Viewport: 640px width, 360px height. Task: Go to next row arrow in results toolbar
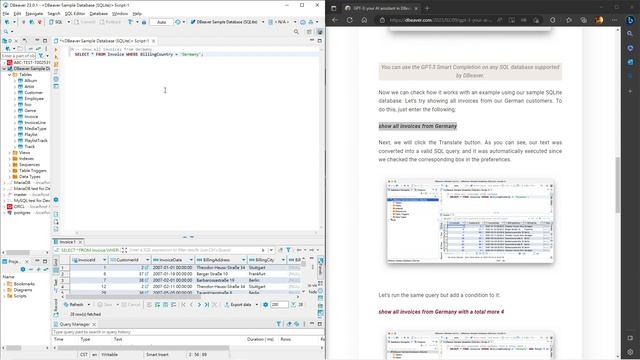pyautogui.click(x=199, y=304)
